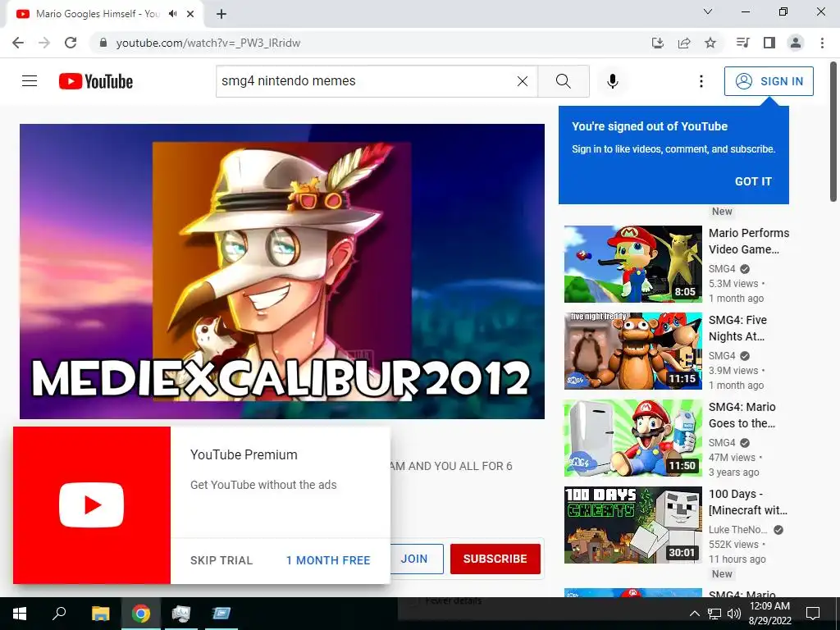View site info via the lock icon

click(103, 43)
